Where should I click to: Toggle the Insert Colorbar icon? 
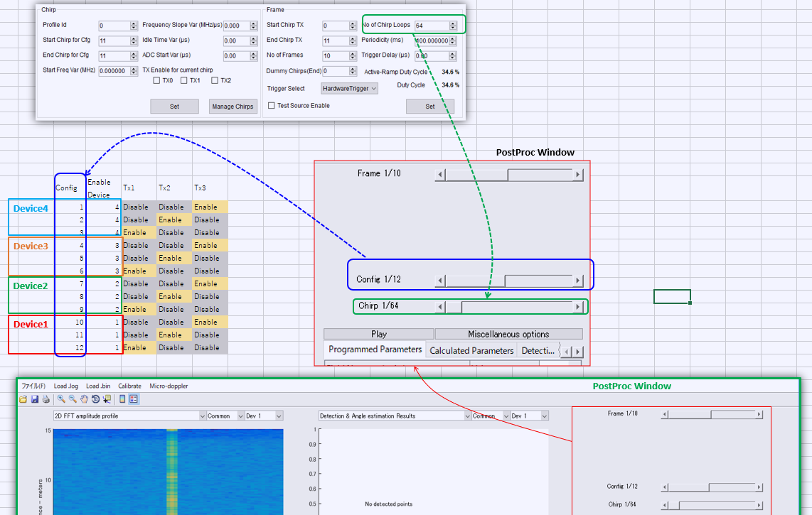tap(122, 399)
